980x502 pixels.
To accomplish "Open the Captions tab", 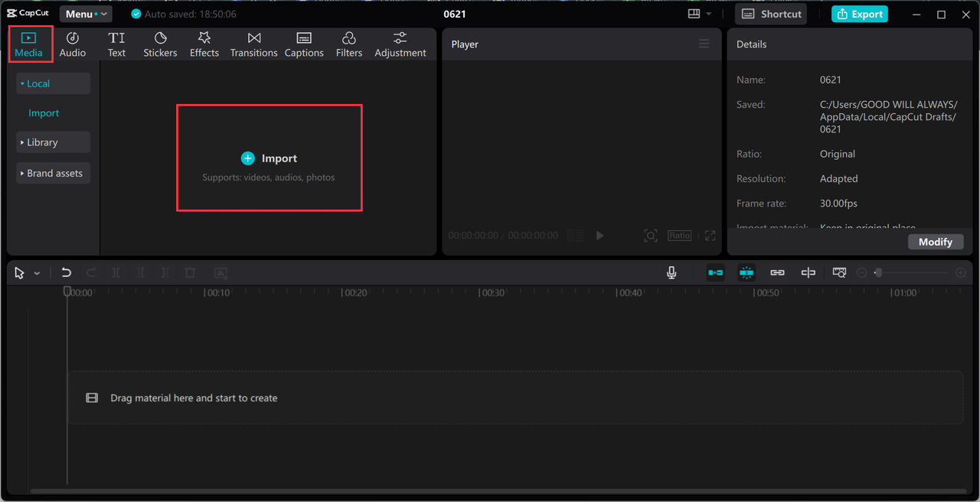I will coord(304,44).
